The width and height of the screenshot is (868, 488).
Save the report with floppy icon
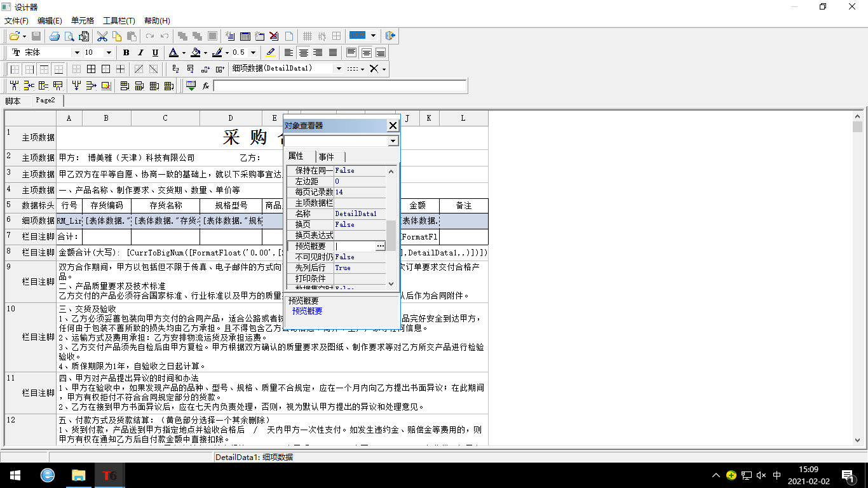36,36
